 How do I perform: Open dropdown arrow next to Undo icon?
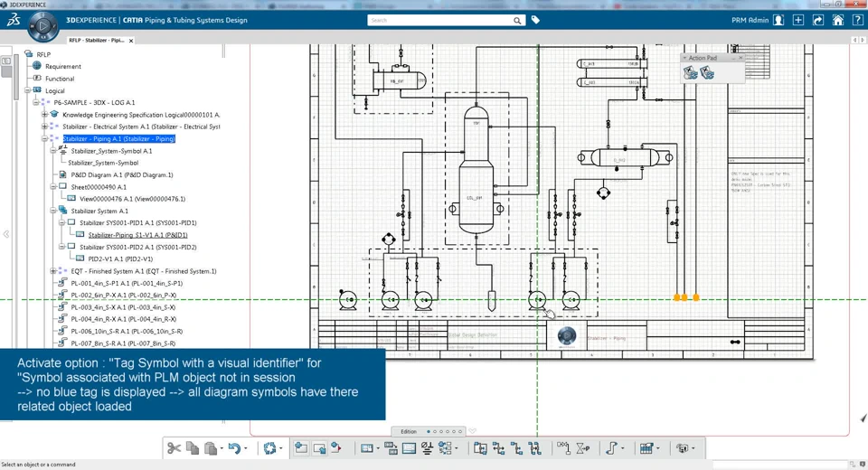click(246, 448)
